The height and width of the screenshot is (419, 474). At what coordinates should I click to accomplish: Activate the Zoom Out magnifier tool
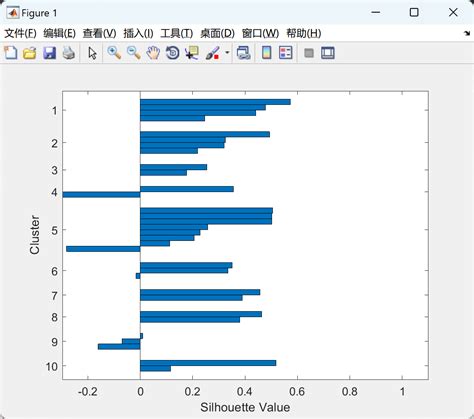tap(134, 53)
